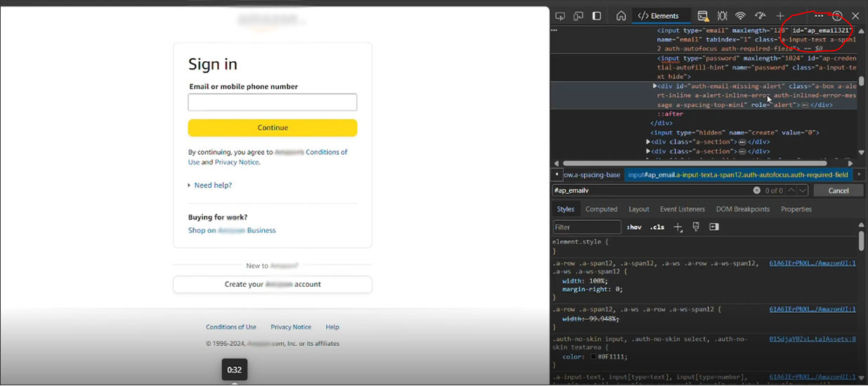Click the styles Filter input
The image size is (868, 386).
coord(587,227)
